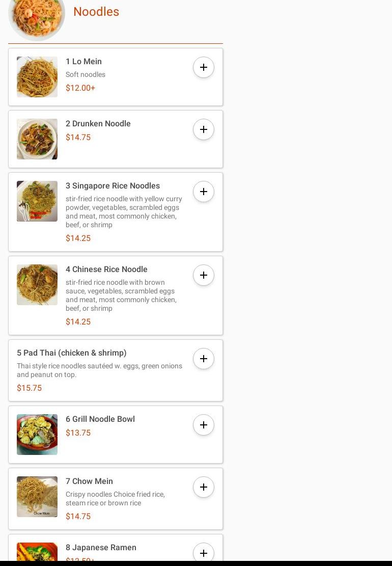Click the $12.00+ Lo Mein price
This screenshot has height=566, width=392.
pos(80,88)
